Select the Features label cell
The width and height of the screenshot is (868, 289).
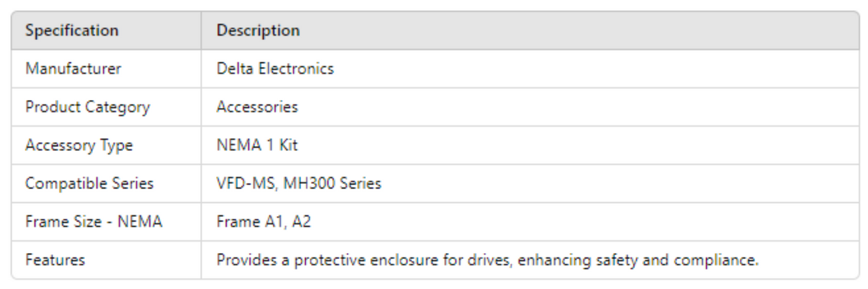tap(55, 260)
